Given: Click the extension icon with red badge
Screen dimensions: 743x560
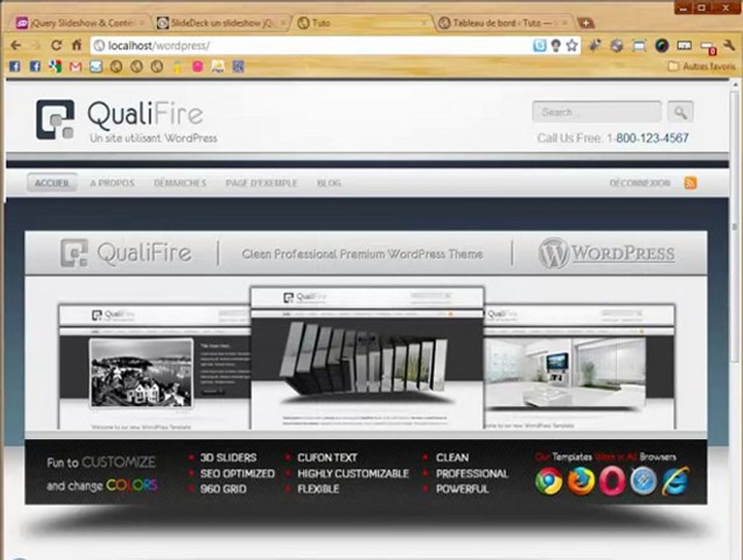Looking at the screenshot, I should pos(708,47).
